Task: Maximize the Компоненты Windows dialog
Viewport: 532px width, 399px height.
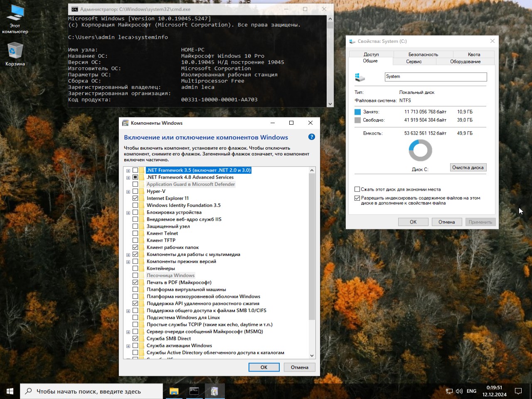Action: click(291, 123)
